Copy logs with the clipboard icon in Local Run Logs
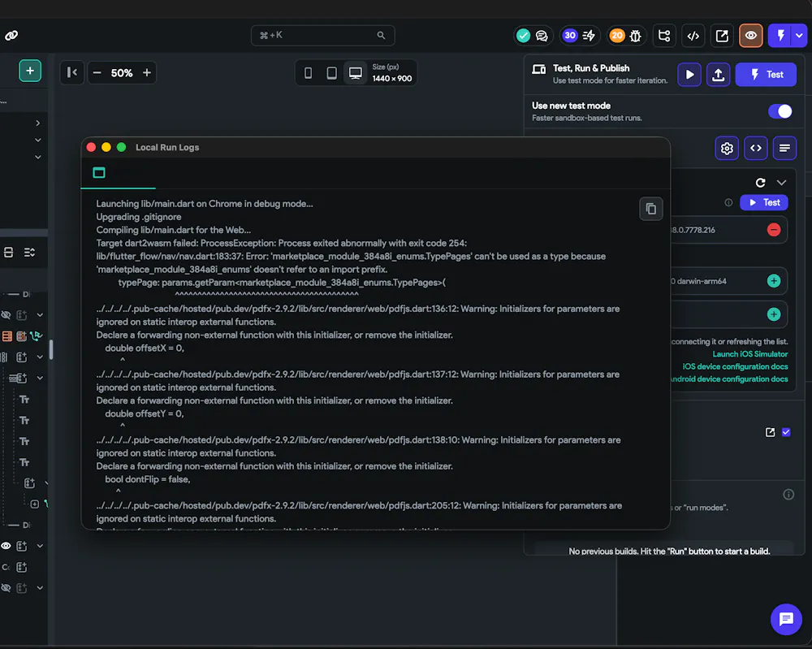 click(651, 209)
